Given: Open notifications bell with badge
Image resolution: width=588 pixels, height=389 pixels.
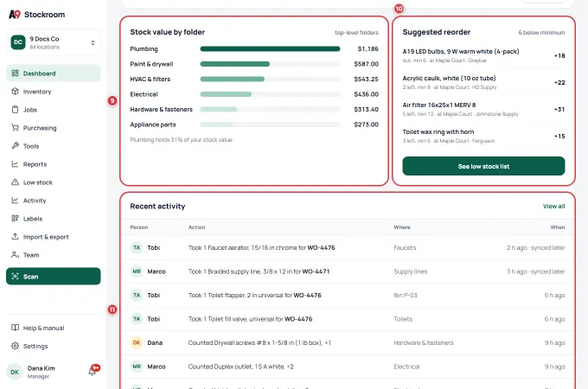Looking at the screenshot, I should [x=93, y=370].
